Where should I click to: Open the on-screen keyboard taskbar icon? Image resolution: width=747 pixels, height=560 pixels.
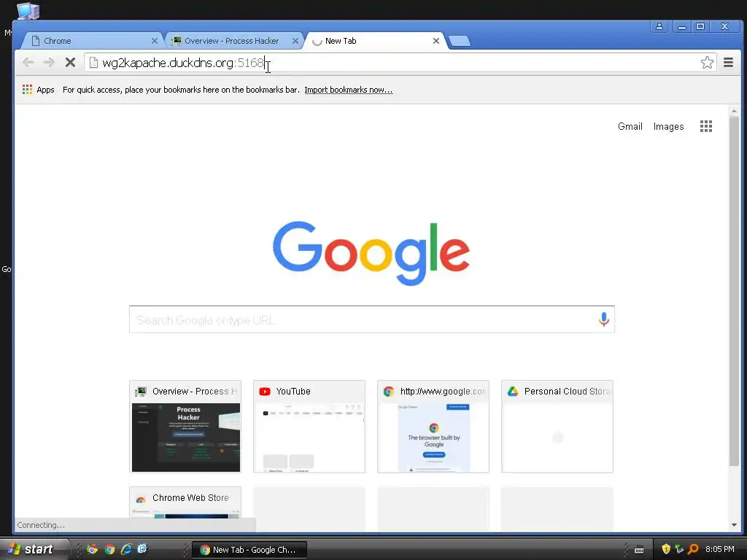639,550
